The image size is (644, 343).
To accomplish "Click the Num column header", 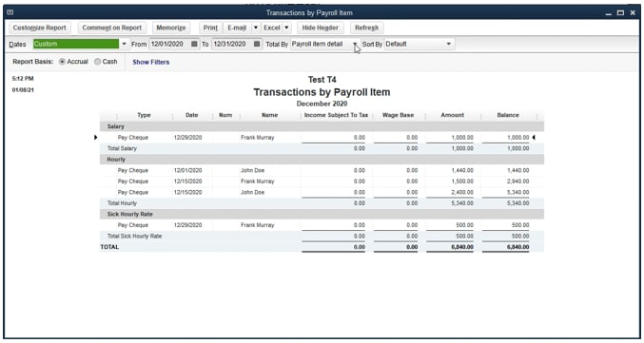I will point(225,115).
